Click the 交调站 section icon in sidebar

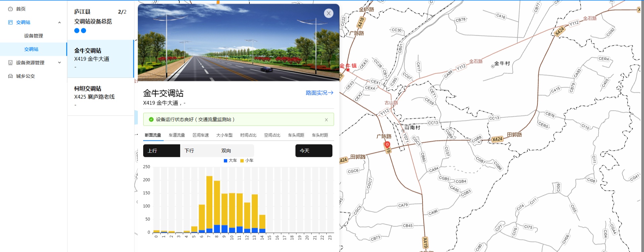(x=10, y=23)
